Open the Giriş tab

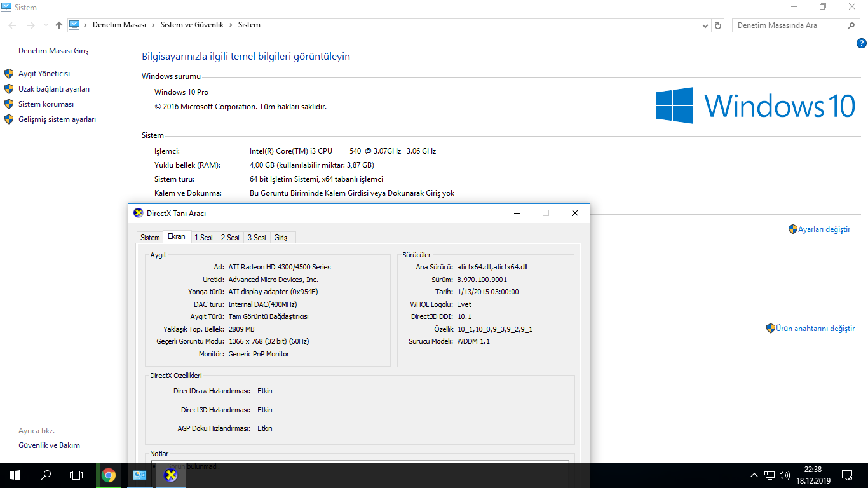click(x=281, y=238)
